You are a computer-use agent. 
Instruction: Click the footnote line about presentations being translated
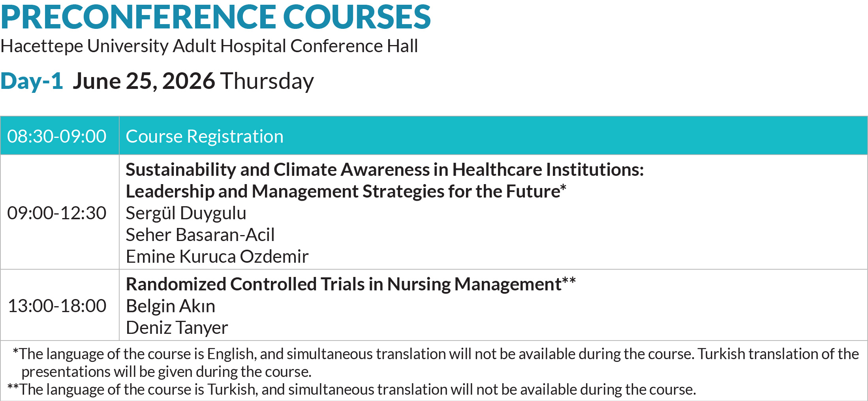[x=167, y=372]
